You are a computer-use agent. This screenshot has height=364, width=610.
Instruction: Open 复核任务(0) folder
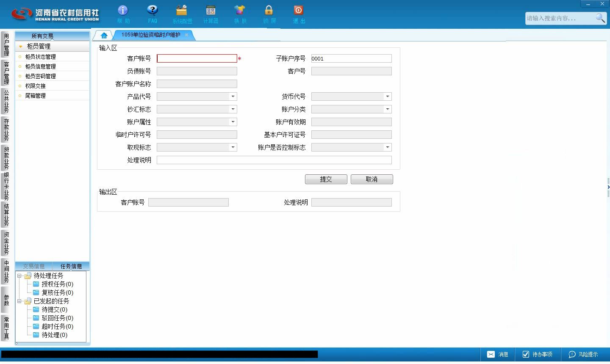coord(53,292)
